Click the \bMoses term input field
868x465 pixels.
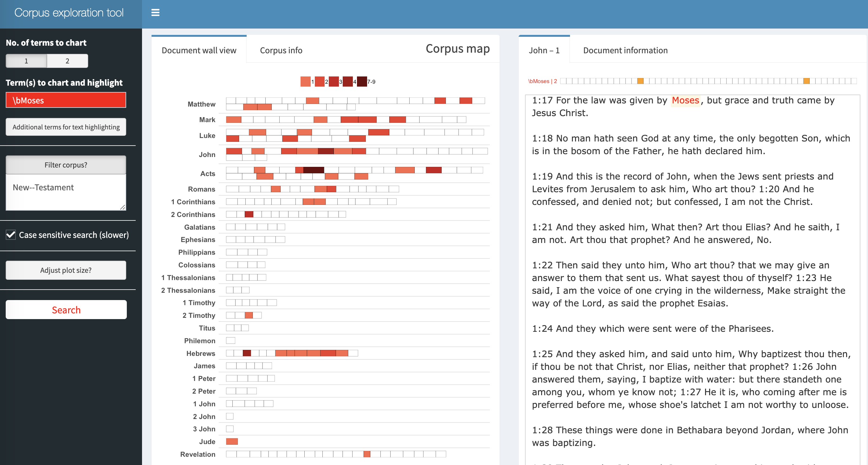click(66, 100)
